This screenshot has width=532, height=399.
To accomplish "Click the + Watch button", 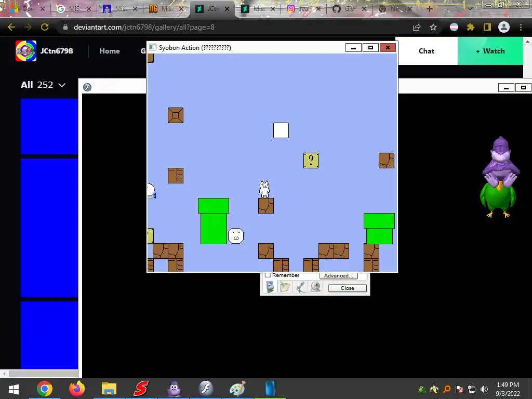I will tap(490, 51).
